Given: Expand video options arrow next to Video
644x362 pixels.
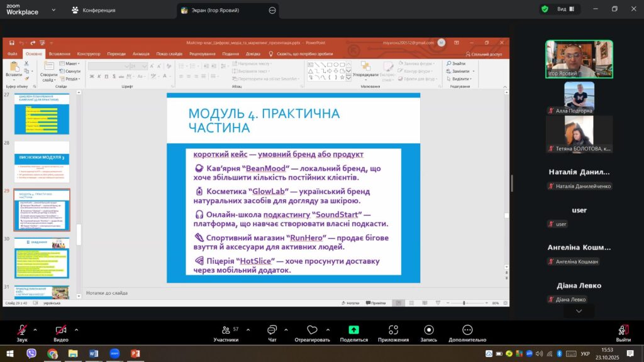Looking at the screenshot, I should coord(76,329).
